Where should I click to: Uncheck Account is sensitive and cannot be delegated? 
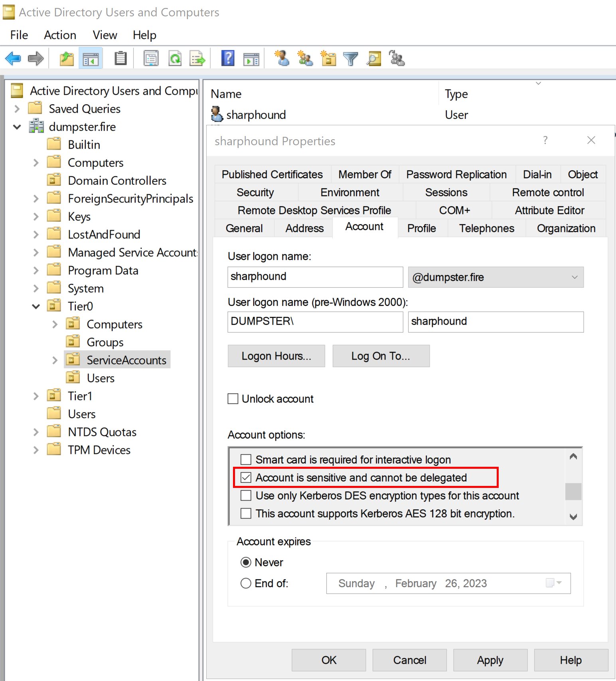[x=246, y=478]
